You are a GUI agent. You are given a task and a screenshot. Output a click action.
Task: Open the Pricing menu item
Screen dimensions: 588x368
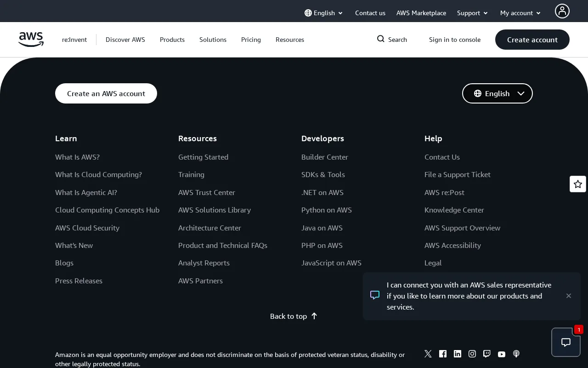[251, 40]
